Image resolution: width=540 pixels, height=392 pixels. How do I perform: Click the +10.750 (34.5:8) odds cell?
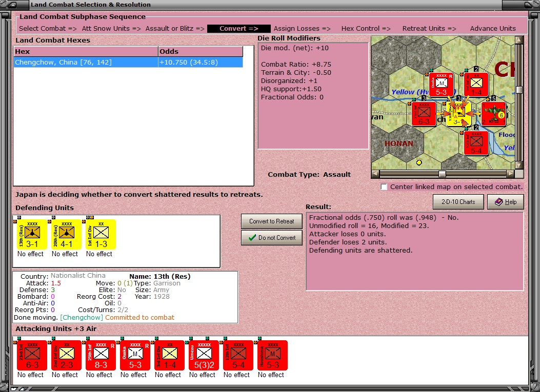click(x=201, y=63)
